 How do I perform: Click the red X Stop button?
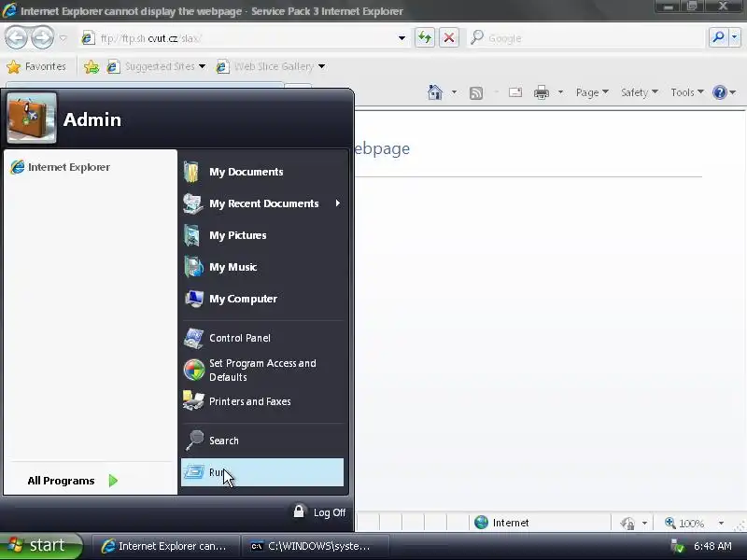[449, 37]
